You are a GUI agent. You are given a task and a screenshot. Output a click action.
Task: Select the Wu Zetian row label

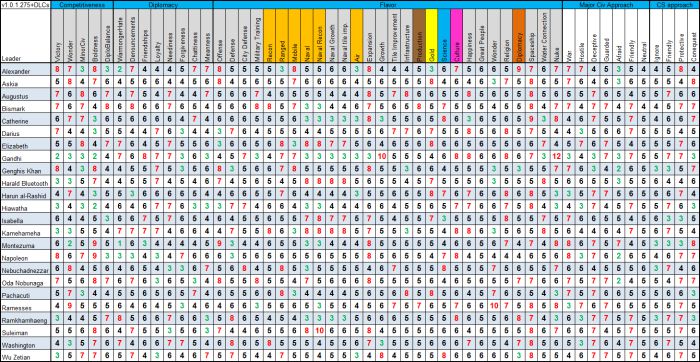tap(25, 357)
